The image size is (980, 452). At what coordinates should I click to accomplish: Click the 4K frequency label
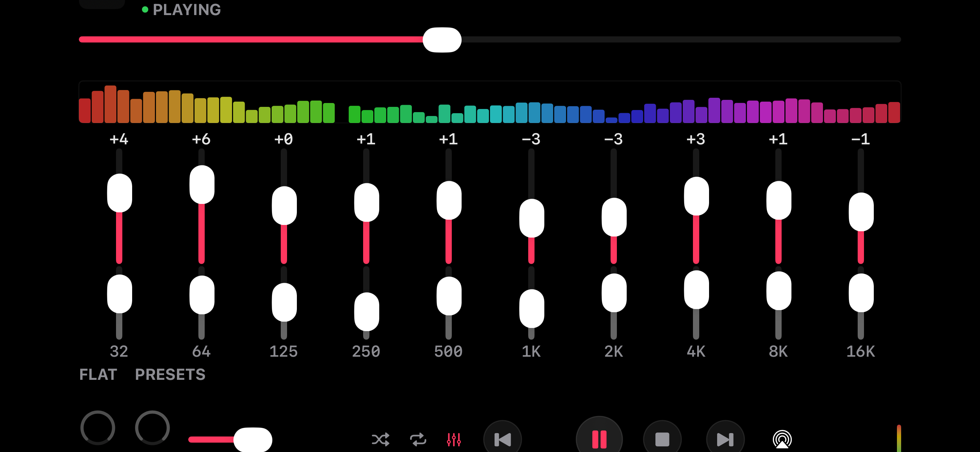[x=696, y=351]
